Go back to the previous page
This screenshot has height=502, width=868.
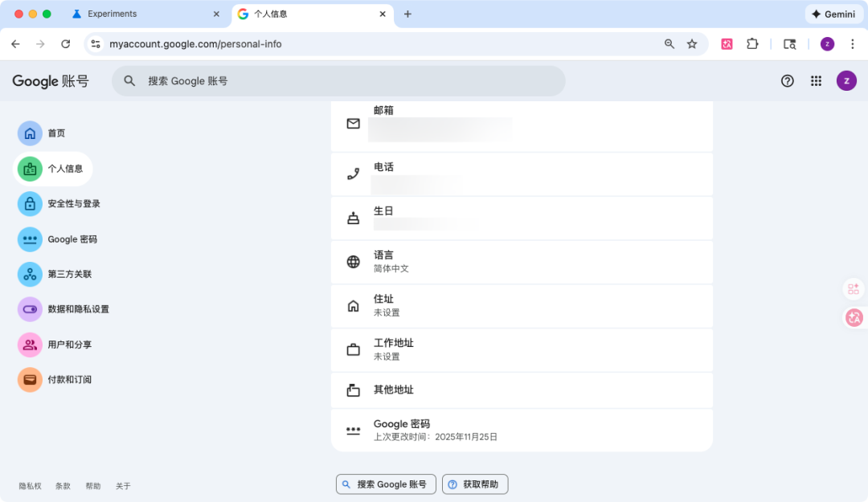(15, 43)
